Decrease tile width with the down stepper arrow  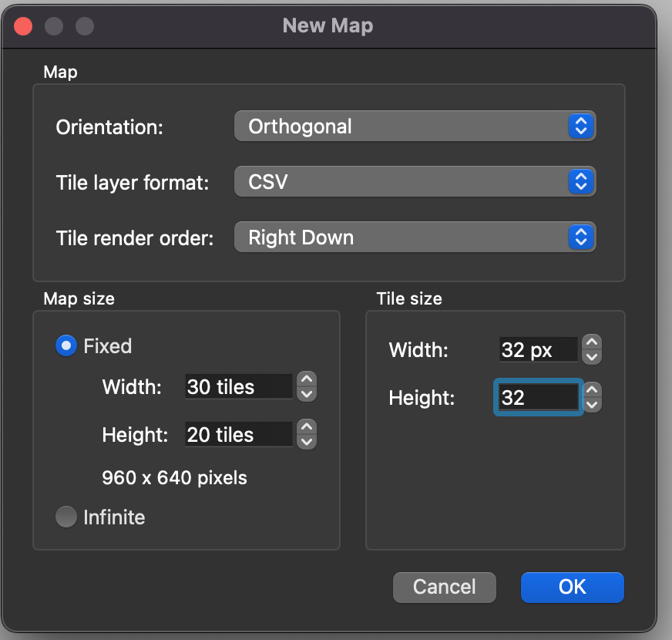pos(592,357)
